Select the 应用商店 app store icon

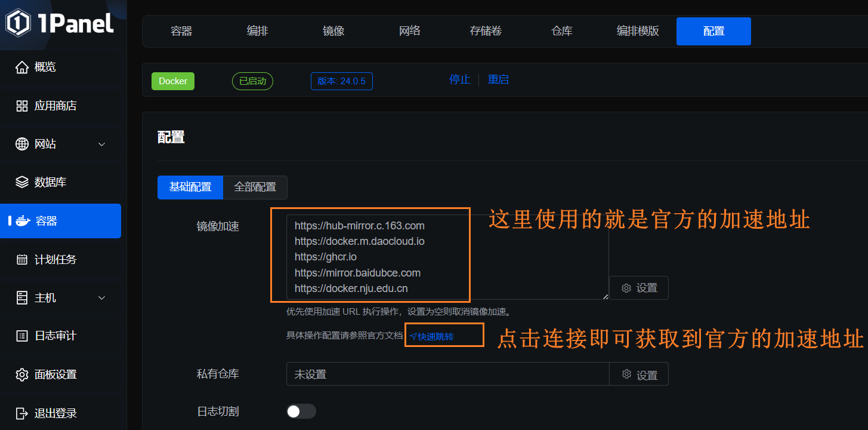[x=21, y=105]
